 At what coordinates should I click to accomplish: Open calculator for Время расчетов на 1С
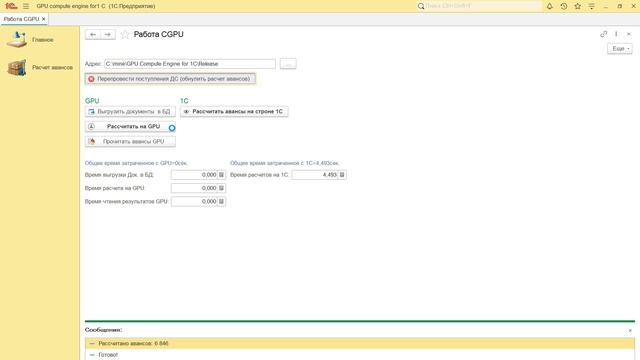(342, 175)
